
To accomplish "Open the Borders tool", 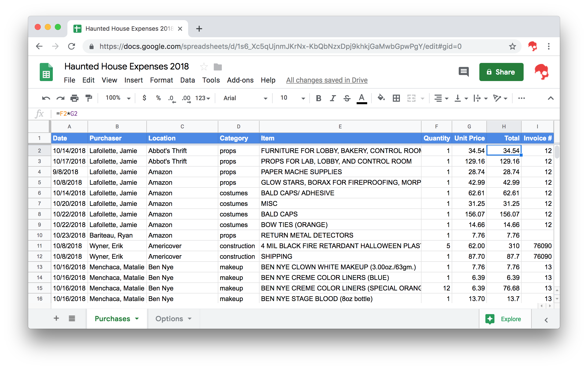I will 396,98.
